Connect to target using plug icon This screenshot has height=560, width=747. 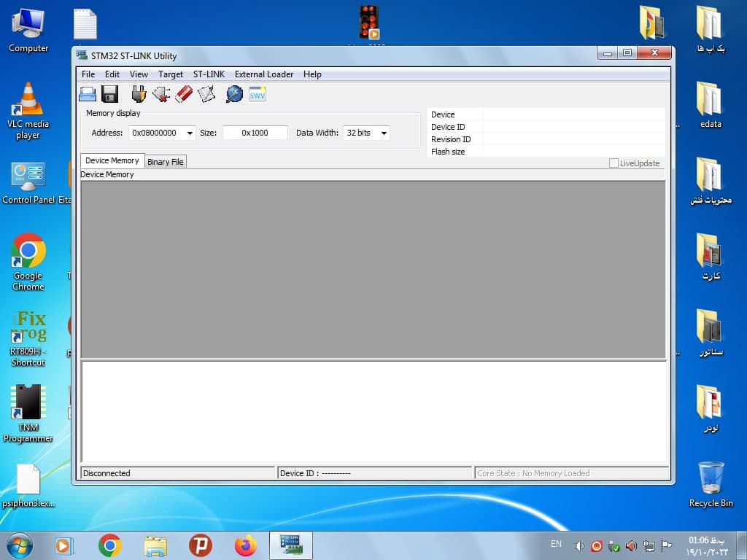click(139, 94)
